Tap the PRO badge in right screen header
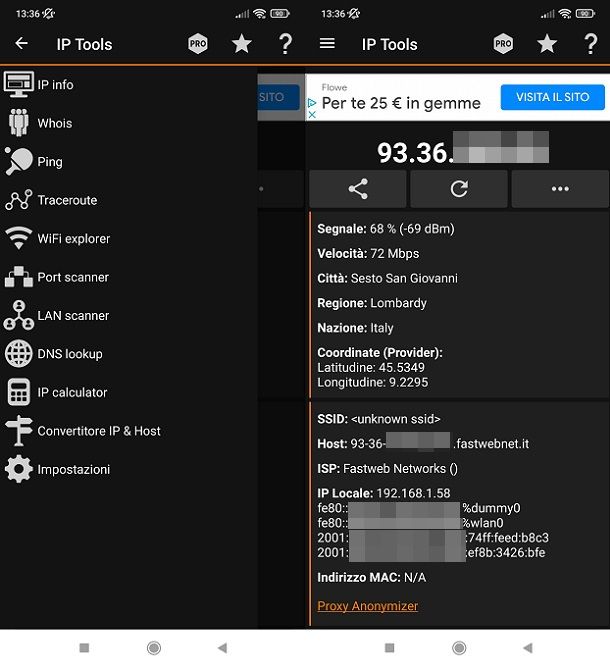Viewport: 610px width, 671px height. pyautogui.click(x=503, y=44)
